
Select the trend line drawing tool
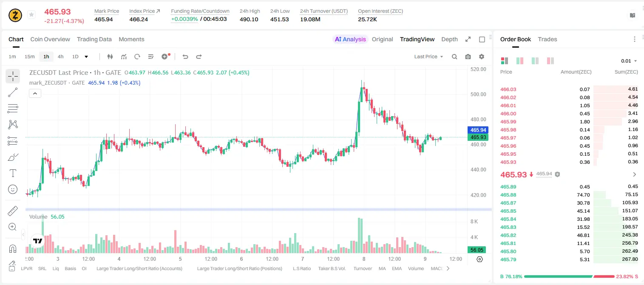point(13,92)
